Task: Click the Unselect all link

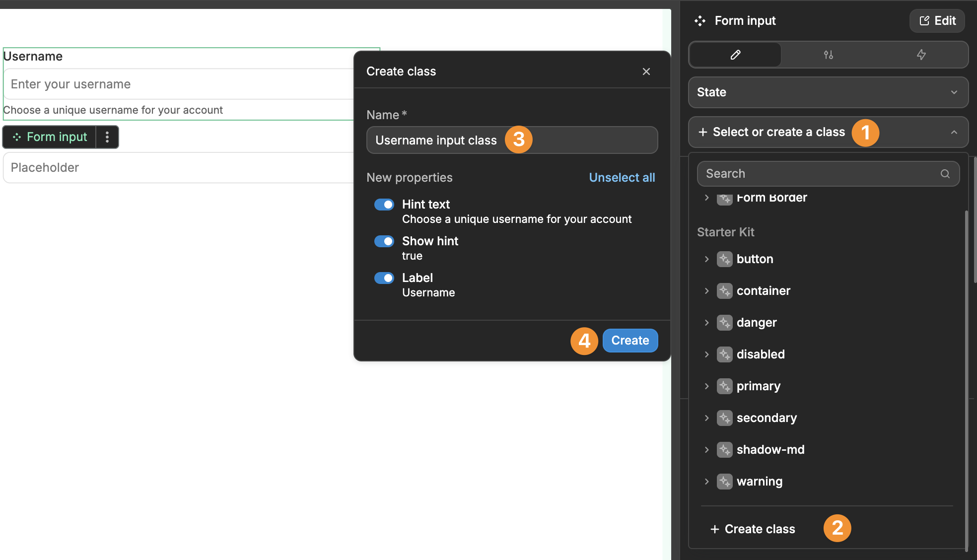Action: tap(622, 177)
